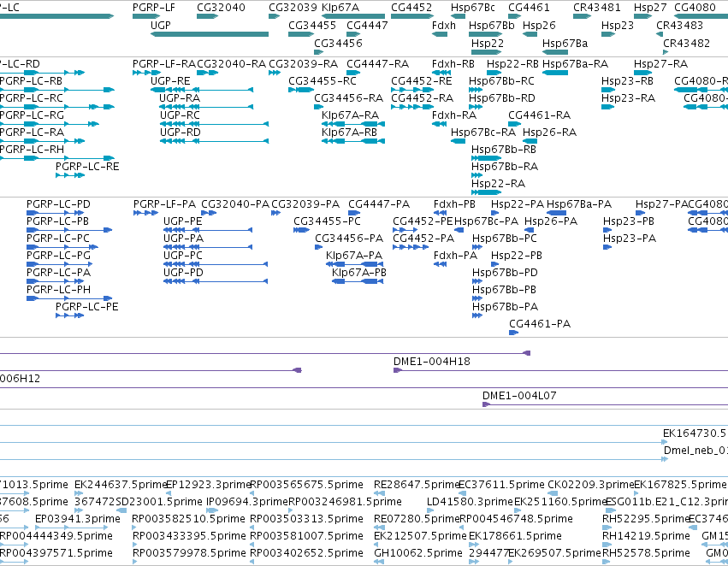Select the PGRP-LF-PA protein label
Screen dimensions: 728x566
164,204
